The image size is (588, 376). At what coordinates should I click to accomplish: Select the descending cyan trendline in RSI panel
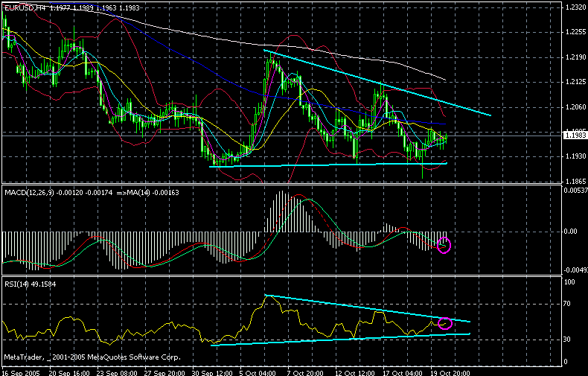365,308
